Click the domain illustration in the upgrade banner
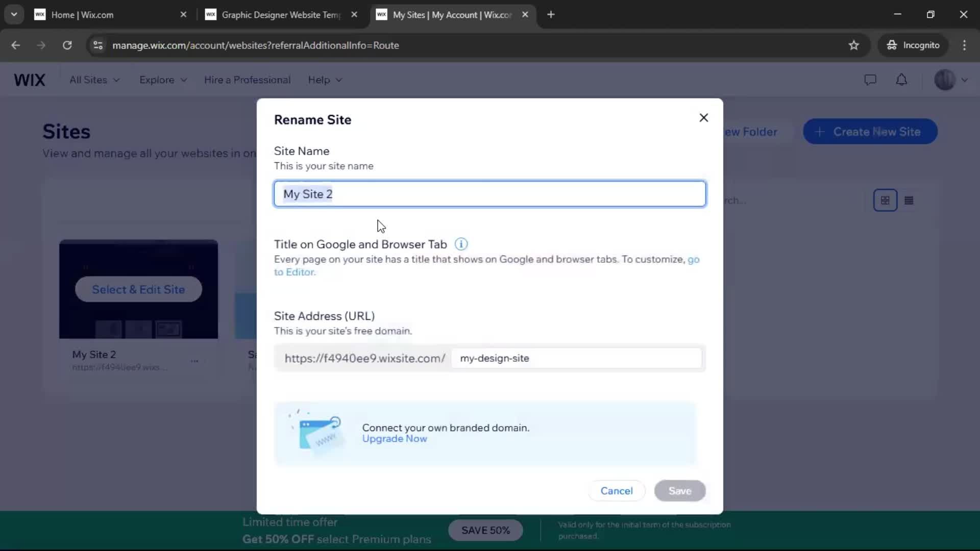Viewport: 980px width, 551px height. point(317,431)
